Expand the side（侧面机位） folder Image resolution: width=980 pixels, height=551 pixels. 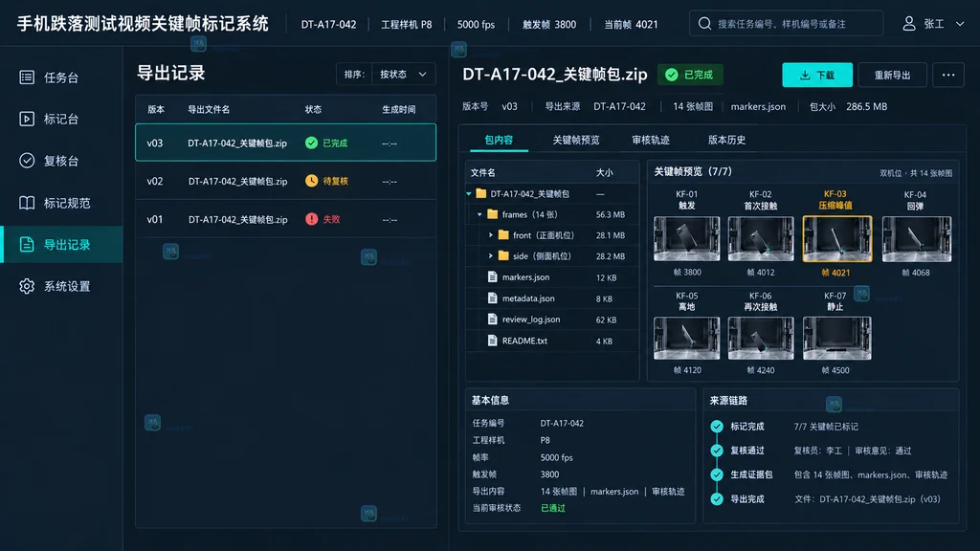[x=491, y=256]
